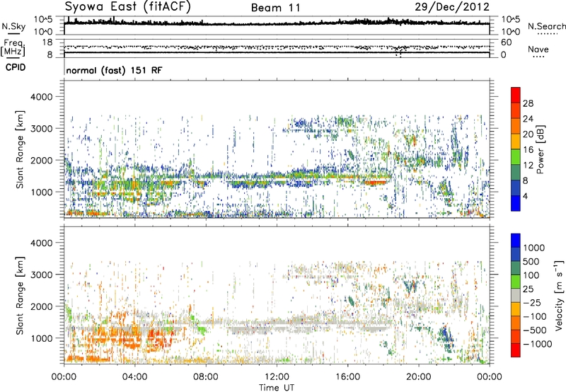Viewport: 566px width, 392px height.
Task: Click the 'Velocity [m s-1]' color bar label
Action: point(559,295)
